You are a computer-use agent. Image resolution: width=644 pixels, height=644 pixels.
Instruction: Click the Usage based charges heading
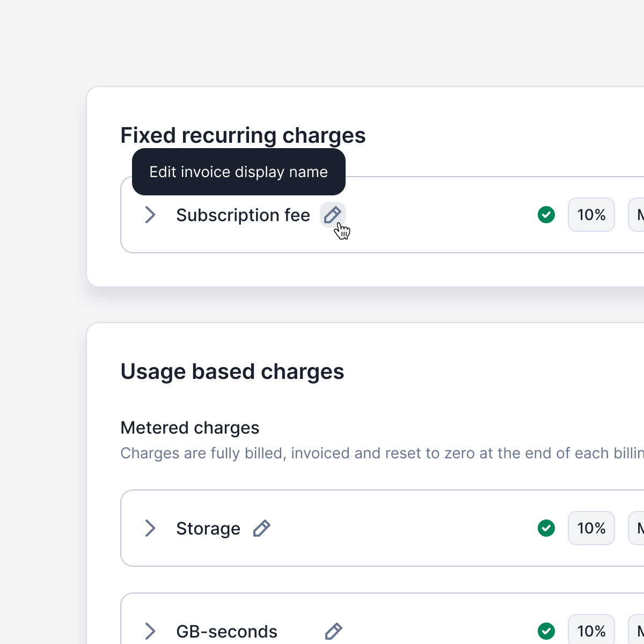pyautogui.click(x=232, y=371)
